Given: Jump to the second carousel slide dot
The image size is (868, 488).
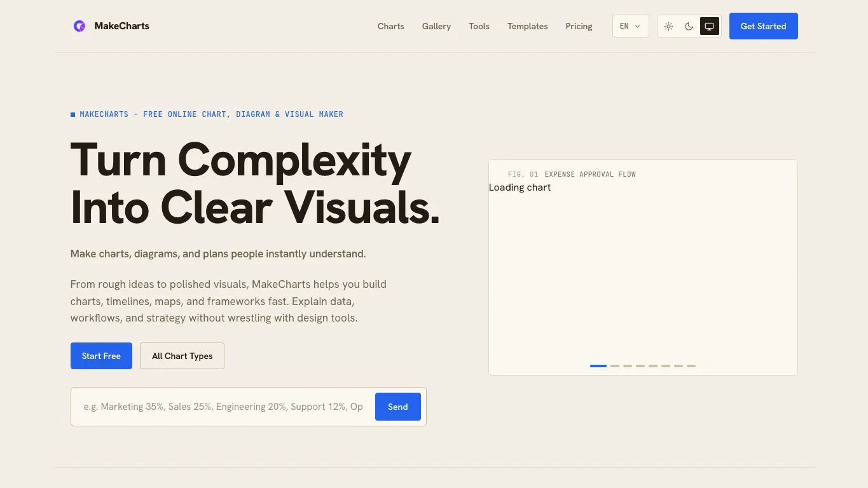Looking at the screenshot, I should (615, 366).
